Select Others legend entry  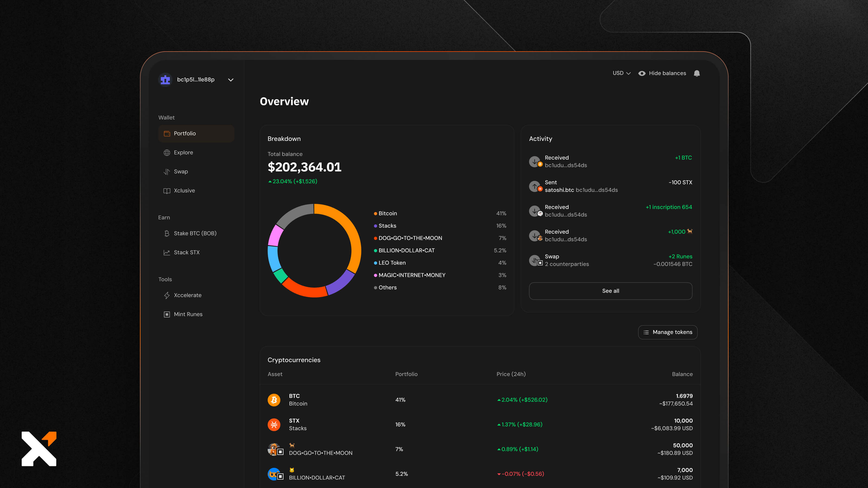440,288
